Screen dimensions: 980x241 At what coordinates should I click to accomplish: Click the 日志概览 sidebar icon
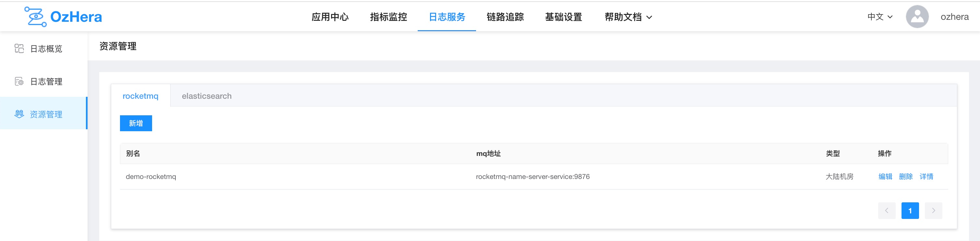pyautogui.click(x=19, y=48)
